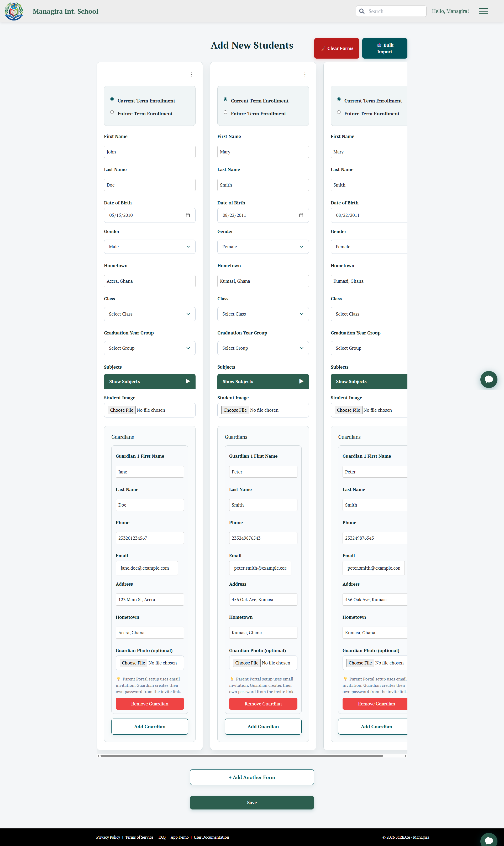
Task: Select Future Term Enrollment in second form
Action: 225,112
